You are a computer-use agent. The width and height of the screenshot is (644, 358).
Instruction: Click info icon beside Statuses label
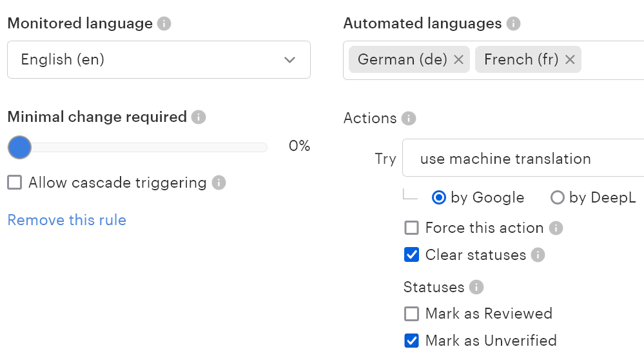[476, 287]
